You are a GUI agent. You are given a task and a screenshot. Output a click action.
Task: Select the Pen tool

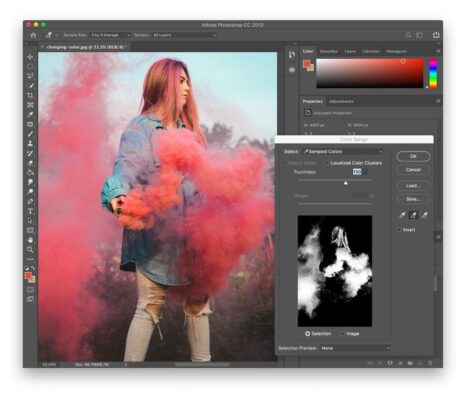click(x=30, y=201)
